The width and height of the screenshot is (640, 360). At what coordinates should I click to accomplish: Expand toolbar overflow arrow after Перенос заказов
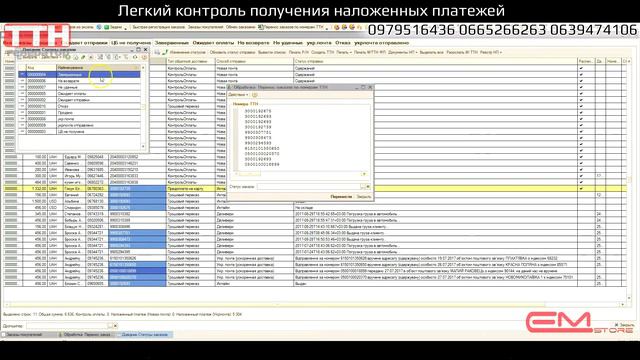327,28
